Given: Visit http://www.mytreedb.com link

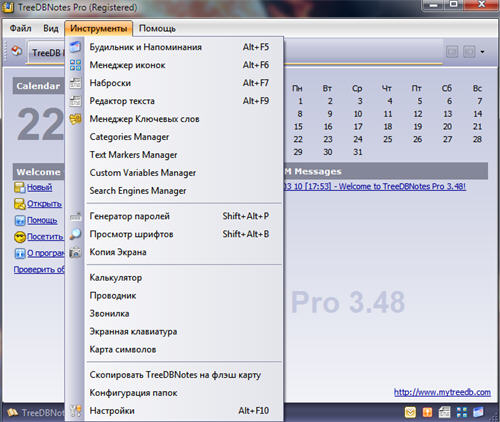Looking at the screenshot, I should click(x=442, y=392).
